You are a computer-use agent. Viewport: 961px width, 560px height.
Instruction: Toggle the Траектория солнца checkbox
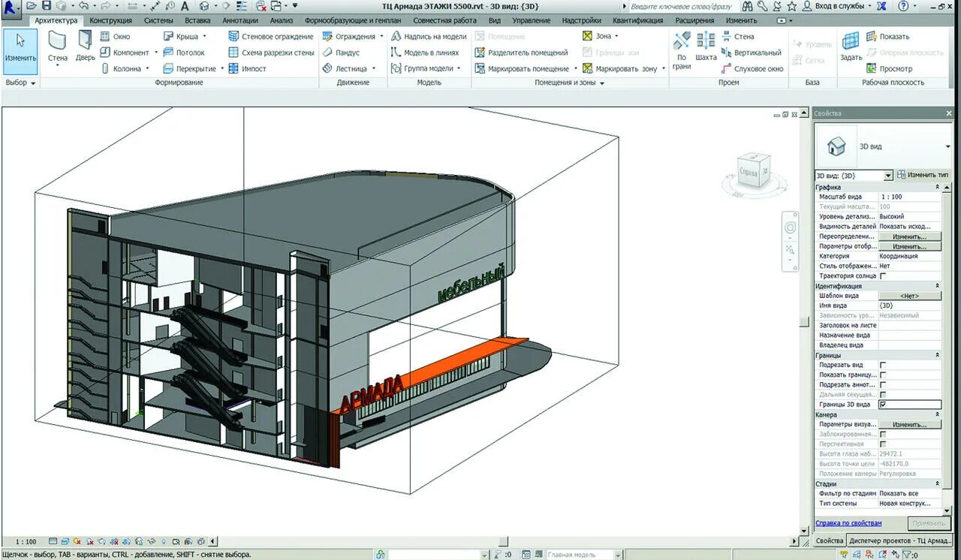coord(883,276)
